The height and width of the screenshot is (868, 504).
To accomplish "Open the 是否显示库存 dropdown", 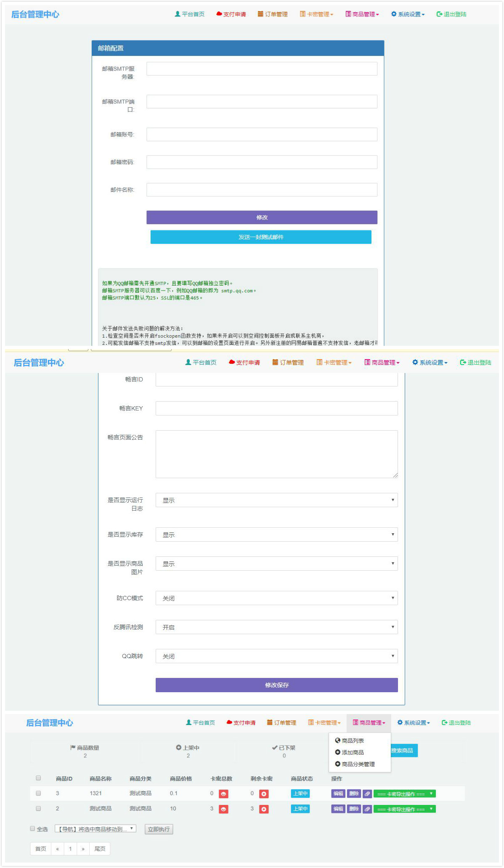I will pyautogui.click(x=276, y=535).
